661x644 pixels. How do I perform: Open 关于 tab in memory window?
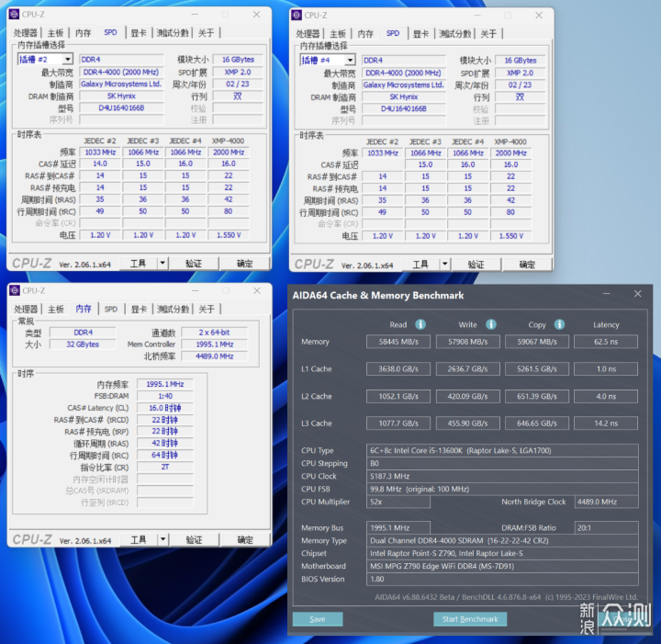click(207, 309)
